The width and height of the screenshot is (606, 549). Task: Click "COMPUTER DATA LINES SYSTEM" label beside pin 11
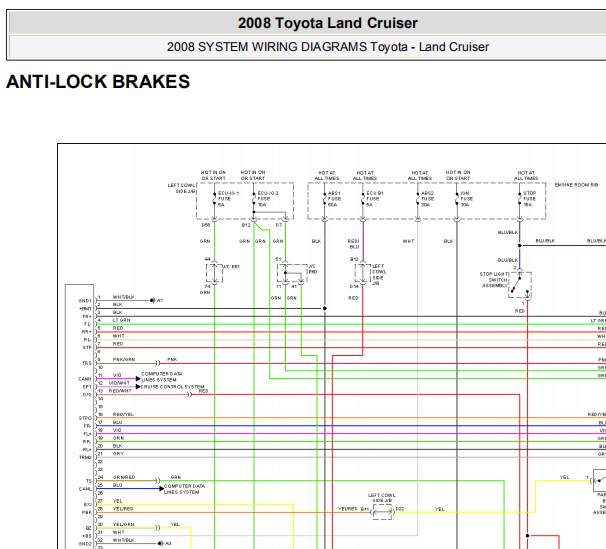(x=162, y=377)
